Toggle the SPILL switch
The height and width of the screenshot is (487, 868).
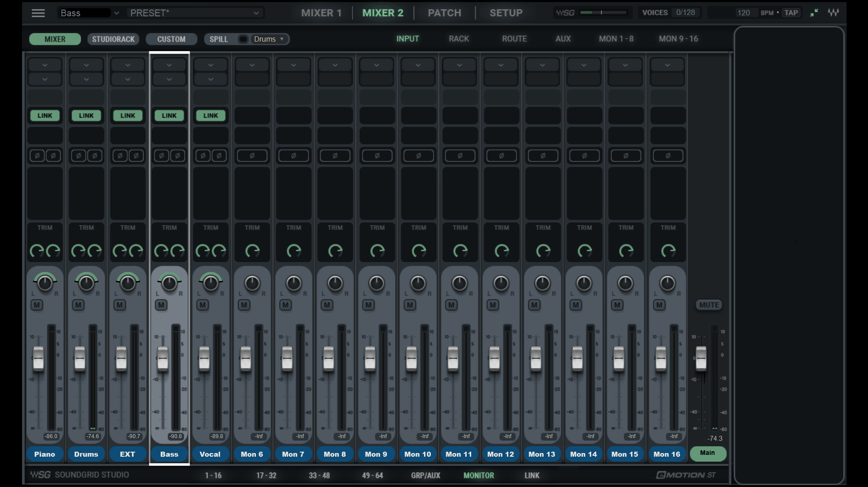click(x=243, y=39)
